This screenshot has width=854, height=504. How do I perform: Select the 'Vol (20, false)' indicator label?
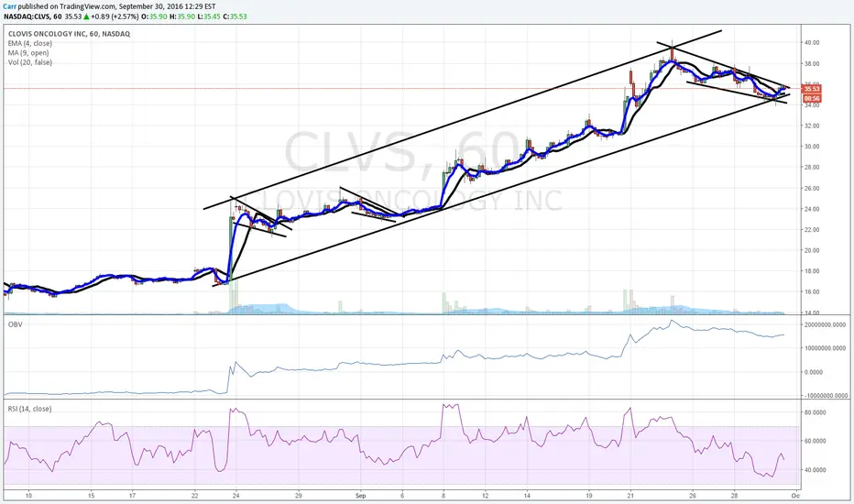point(30,62)
